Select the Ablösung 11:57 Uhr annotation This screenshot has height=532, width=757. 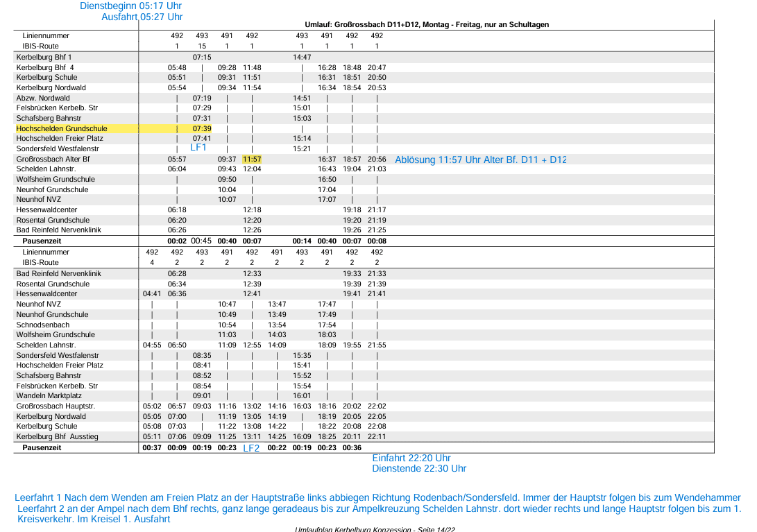480,160
